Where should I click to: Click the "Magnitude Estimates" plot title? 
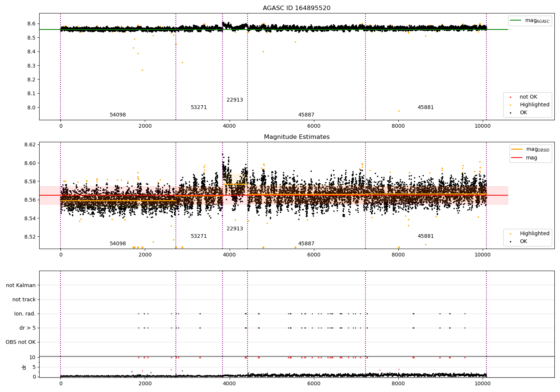[x=296, y=137]
